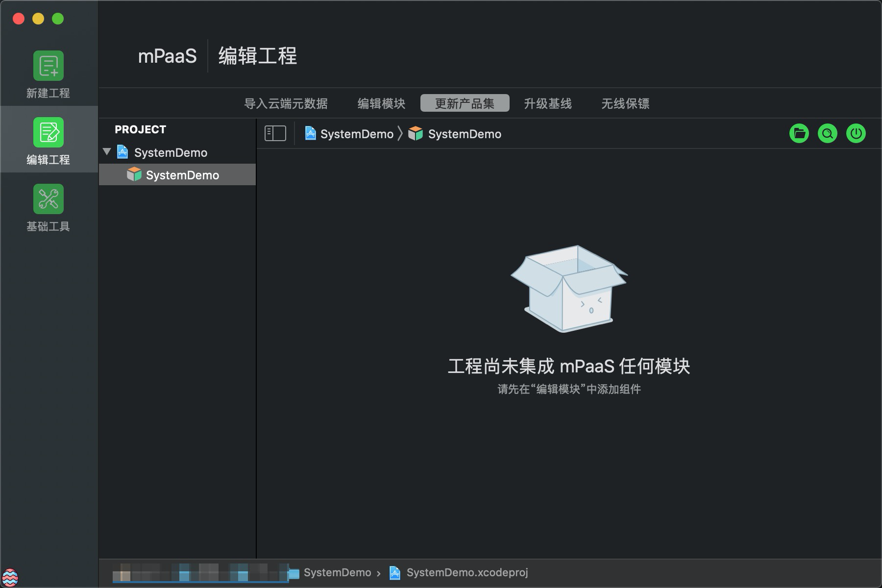Click the 工程尚未集成 mPaaS 任何模块 message
This screenshot has width=882, height=588.
pos(569,366)
